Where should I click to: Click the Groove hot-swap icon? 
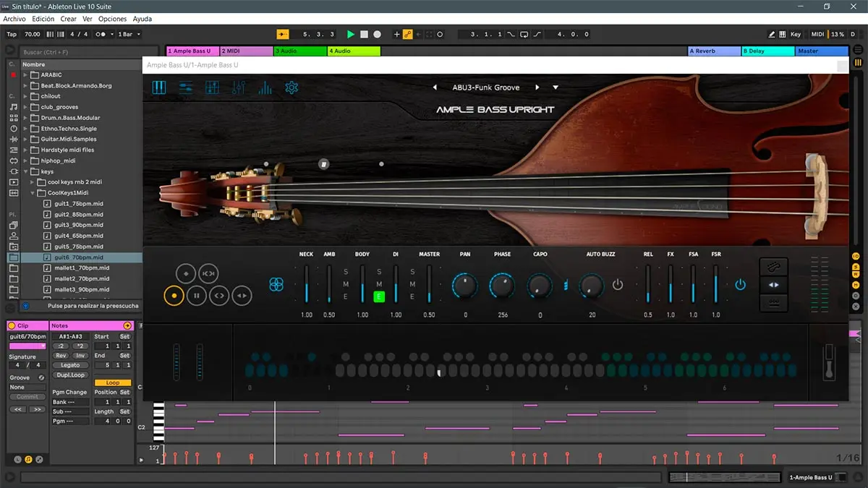[x=41, y=377]
